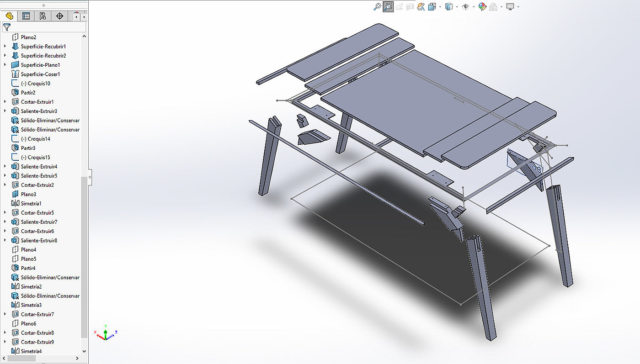Click the feature tree filter field

pos(46,27)
